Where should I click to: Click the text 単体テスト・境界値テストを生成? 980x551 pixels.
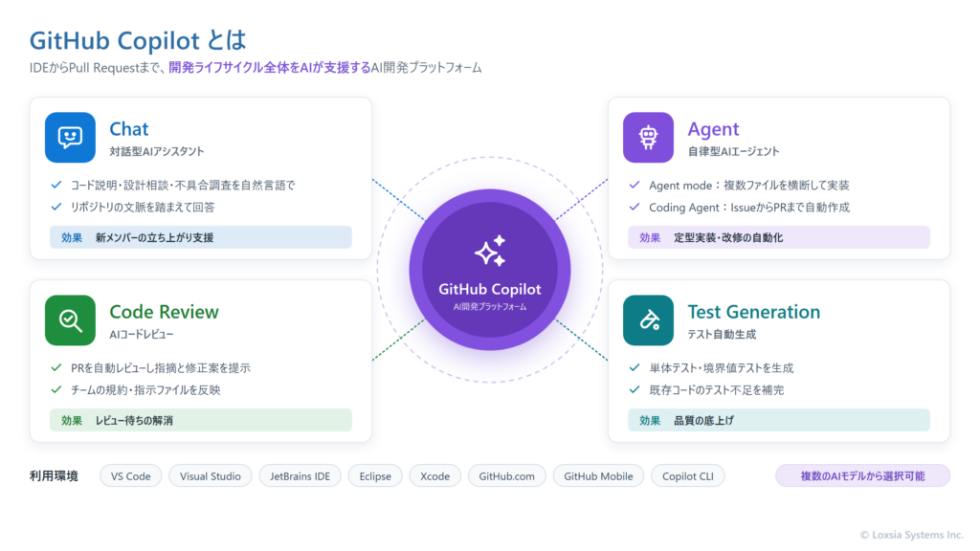(722, 368)
